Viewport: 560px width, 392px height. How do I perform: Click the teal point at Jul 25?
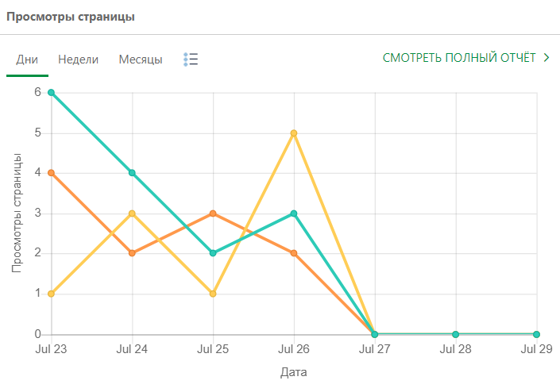click(x=213, y=253)
